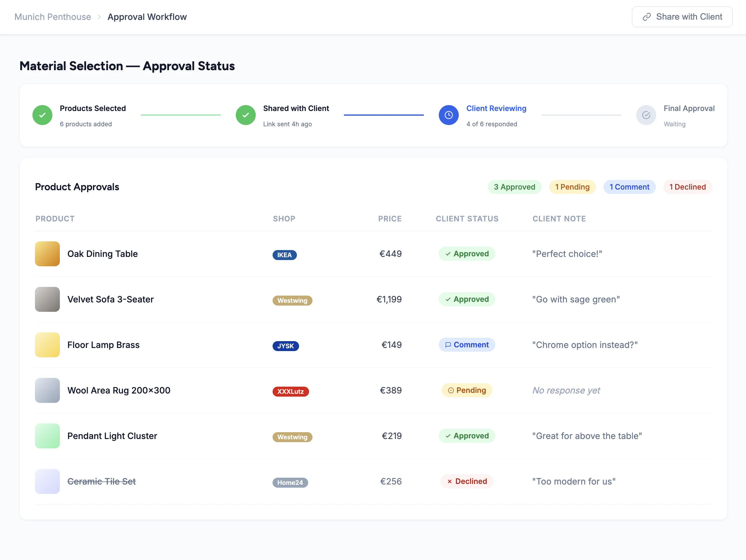Click the Oak Dining Table color thumbnail
This screenshot has width=746, height=560.
click(x=47, y=253)
